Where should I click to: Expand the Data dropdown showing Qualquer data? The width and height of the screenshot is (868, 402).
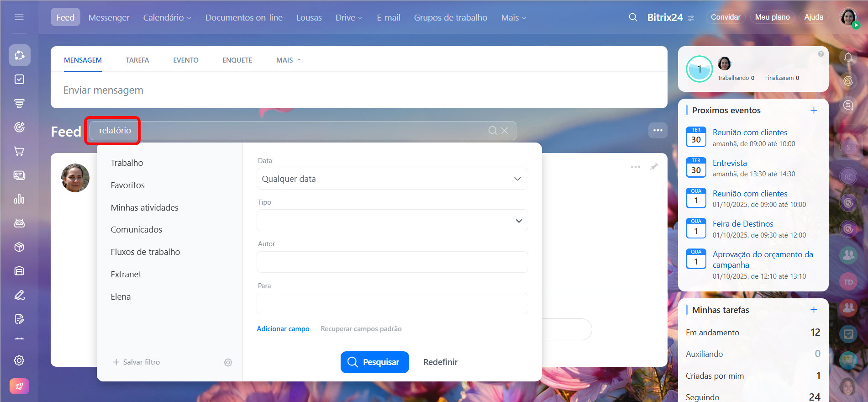[392, 179]
